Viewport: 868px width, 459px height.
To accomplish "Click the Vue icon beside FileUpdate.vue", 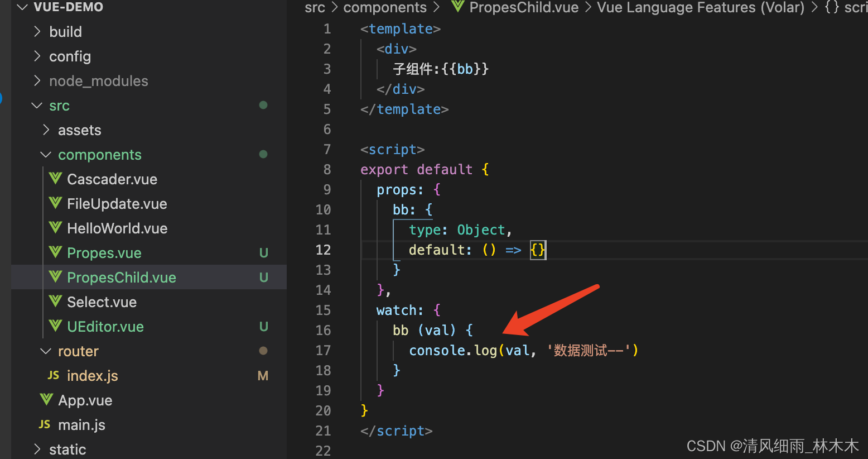I will click(x=55, y=203).
